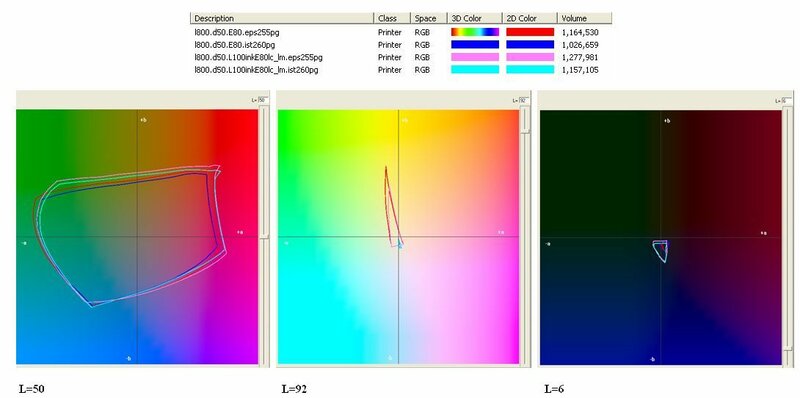Click the L value field showing 92

[524, 101]
